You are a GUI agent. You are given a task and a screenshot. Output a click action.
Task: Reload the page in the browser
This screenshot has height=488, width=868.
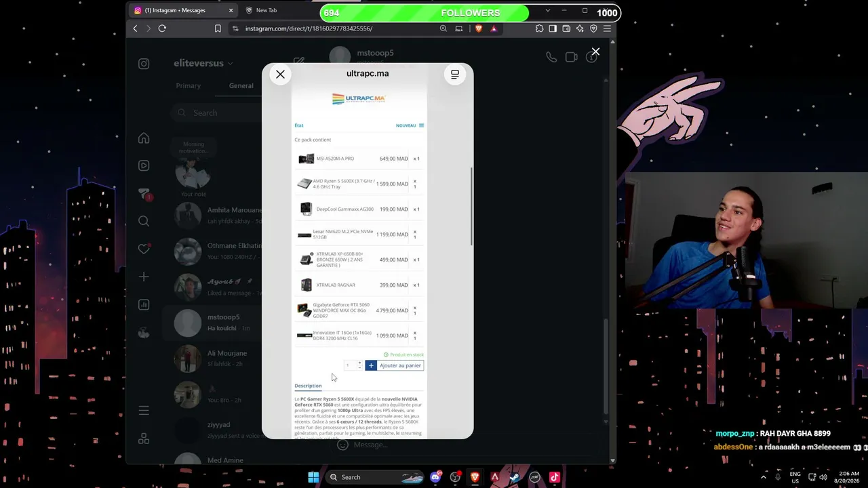162,28
